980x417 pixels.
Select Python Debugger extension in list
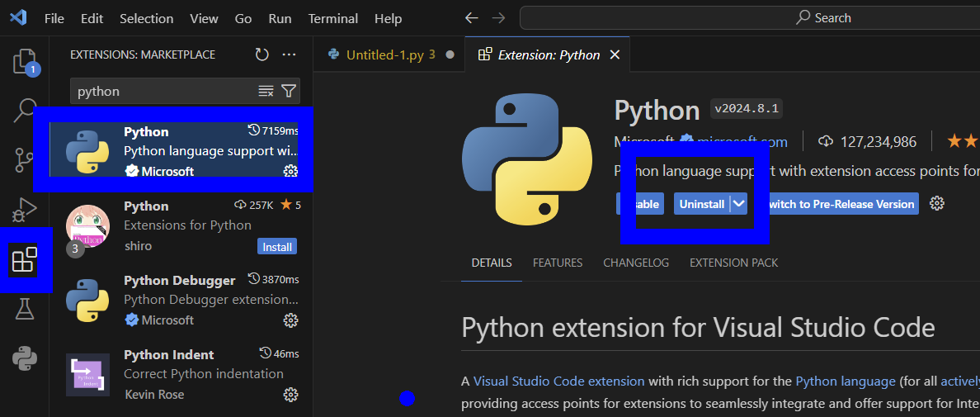pos(181,300)
